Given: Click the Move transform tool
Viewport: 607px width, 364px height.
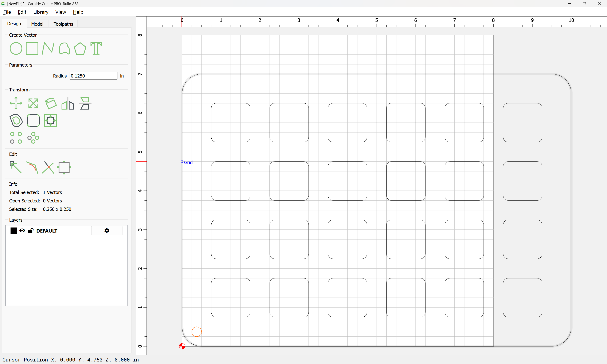Looking at the screenshot, I should 16,103.
